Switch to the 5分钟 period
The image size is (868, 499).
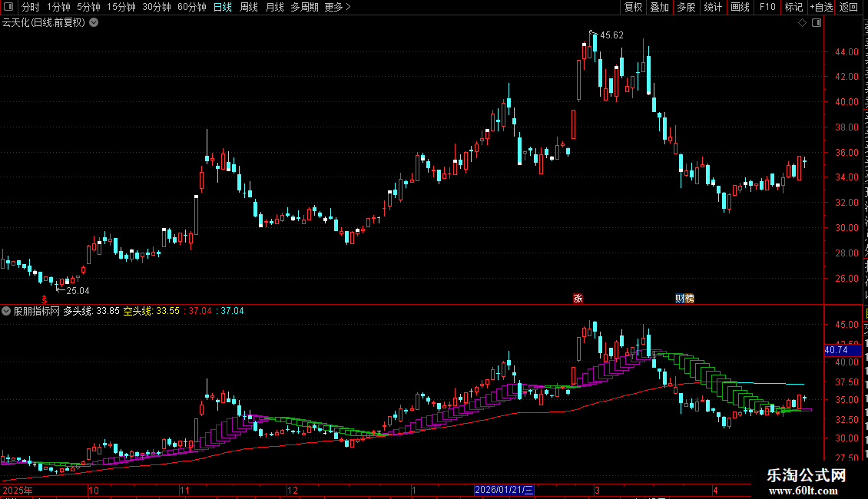click(x=88, y=7)
